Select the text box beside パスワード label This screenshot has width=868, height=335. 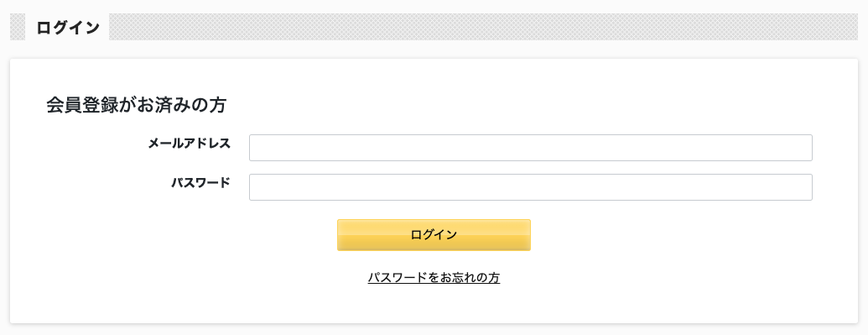pyautogui.click(x=530, y=187)
